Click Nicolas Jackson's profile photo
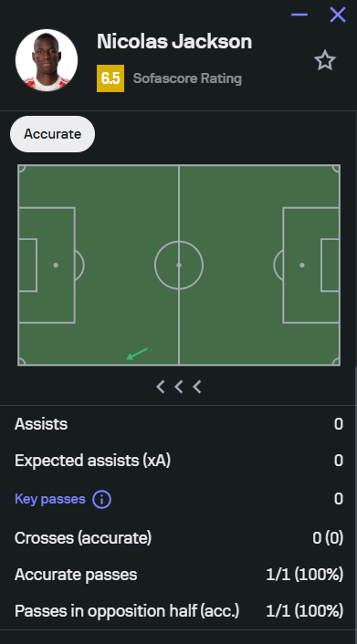The image size is (357, 644). point(47,60)
